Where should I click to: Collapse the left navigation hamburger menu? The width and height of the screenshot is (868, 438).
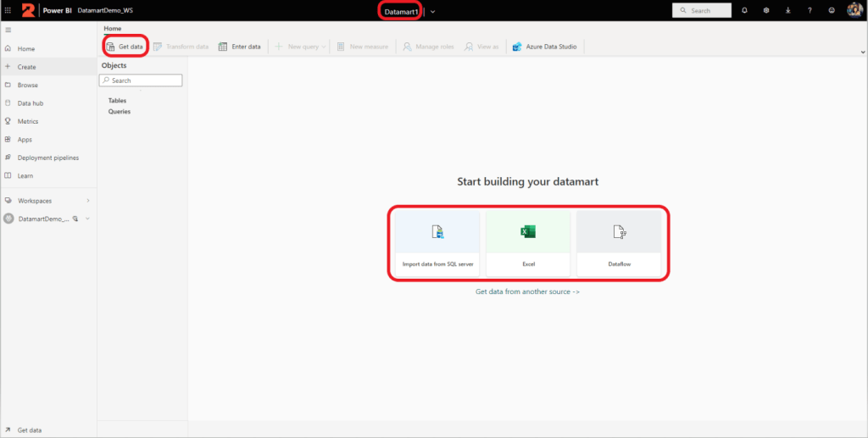click(8, 30)
